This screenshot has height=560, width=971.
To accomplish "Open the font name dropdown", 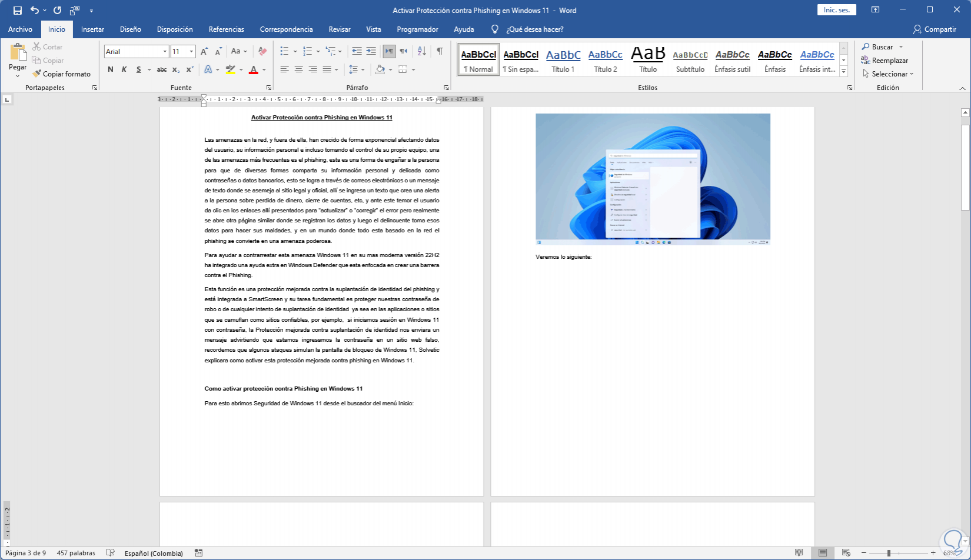I will 165,52.
